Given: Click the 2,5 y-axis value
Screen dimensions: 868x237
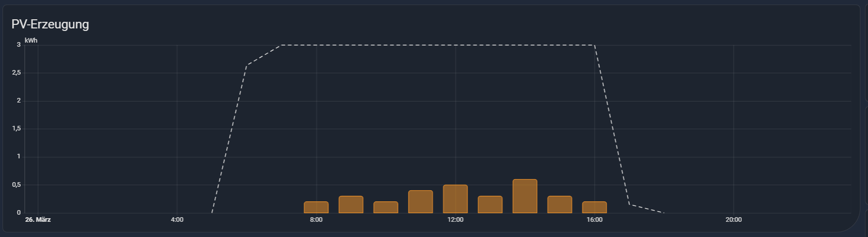Looking at the screenshot, I should 16,73.
